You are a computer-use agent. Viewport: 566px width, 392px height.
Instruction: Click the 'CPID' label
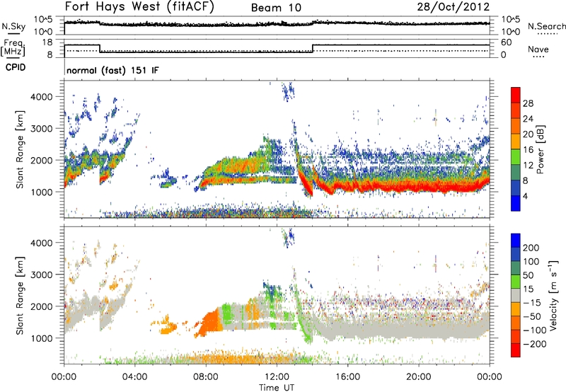(x=16, y=67)
